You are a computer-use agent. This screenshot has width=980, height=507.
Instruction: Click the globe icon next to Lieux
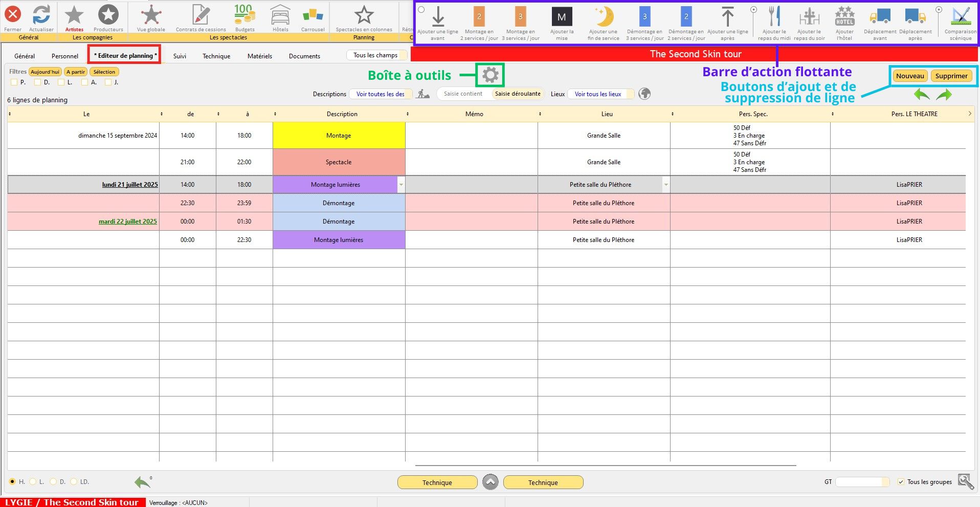tap(644, 94)
